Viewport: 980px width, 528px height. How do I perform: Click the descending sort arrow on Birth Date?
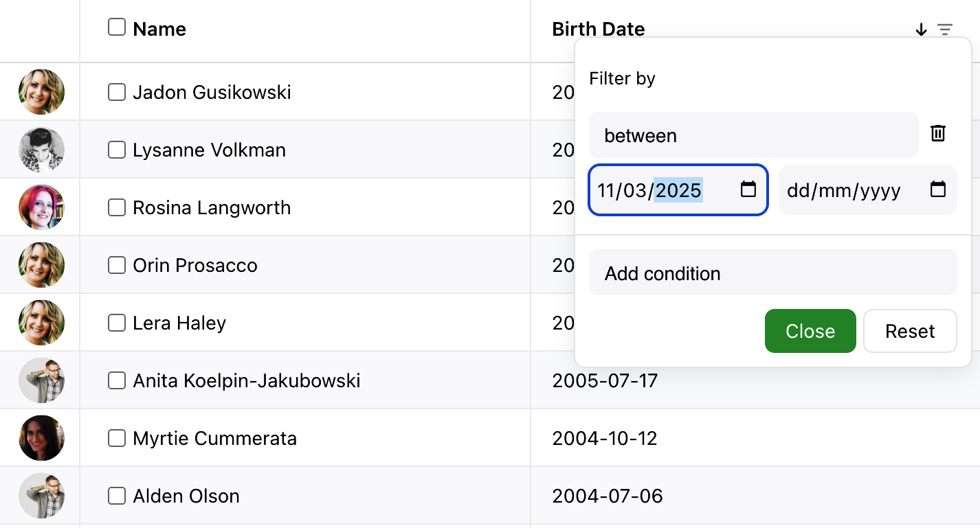pos(920,30)
